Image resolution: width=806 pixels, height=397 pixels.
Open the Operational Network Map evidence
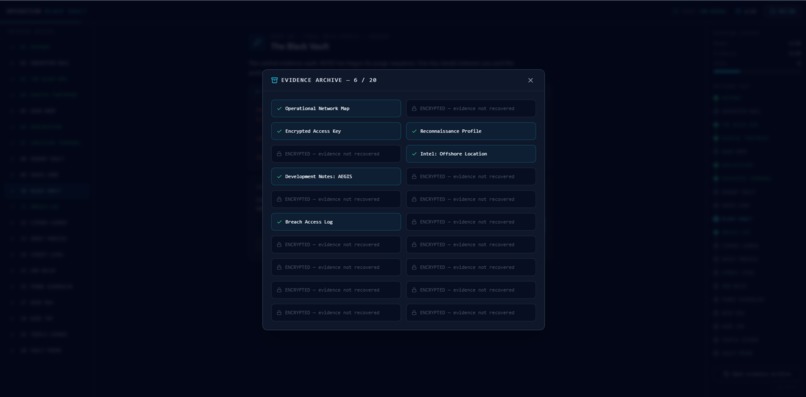click(336, 109)
